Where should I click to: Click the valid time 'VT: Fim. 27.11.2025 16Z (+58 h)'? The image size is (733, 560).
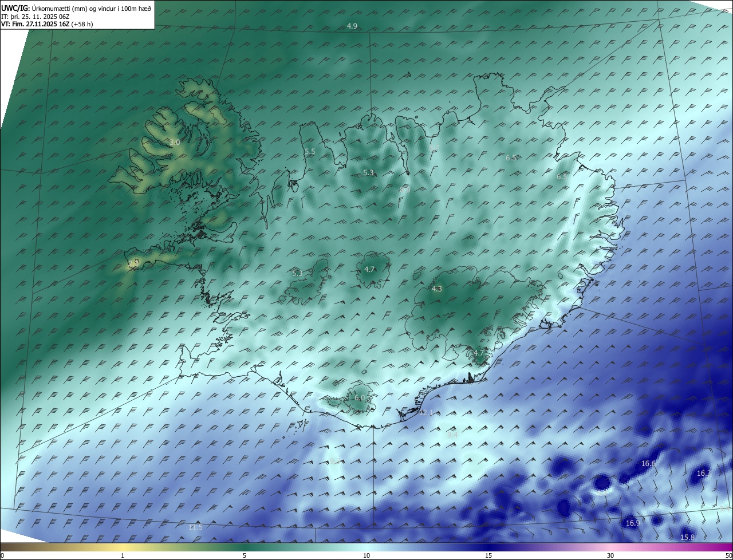47,24
